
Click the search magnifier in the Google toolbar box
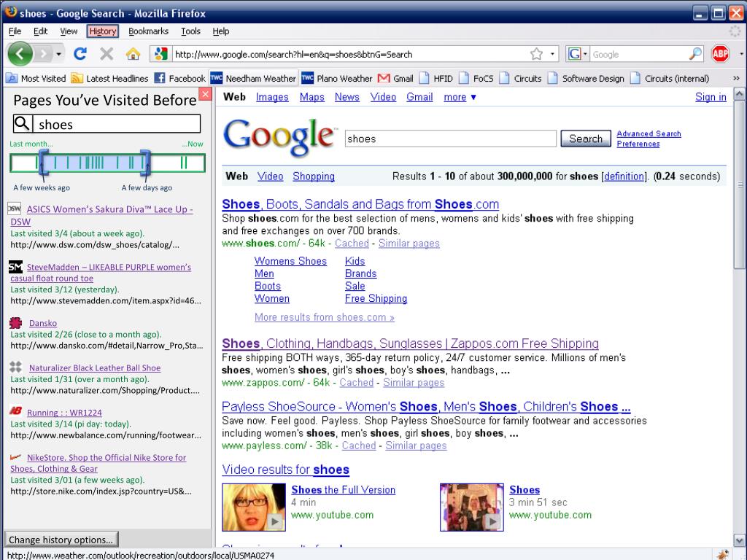point(695,54)
